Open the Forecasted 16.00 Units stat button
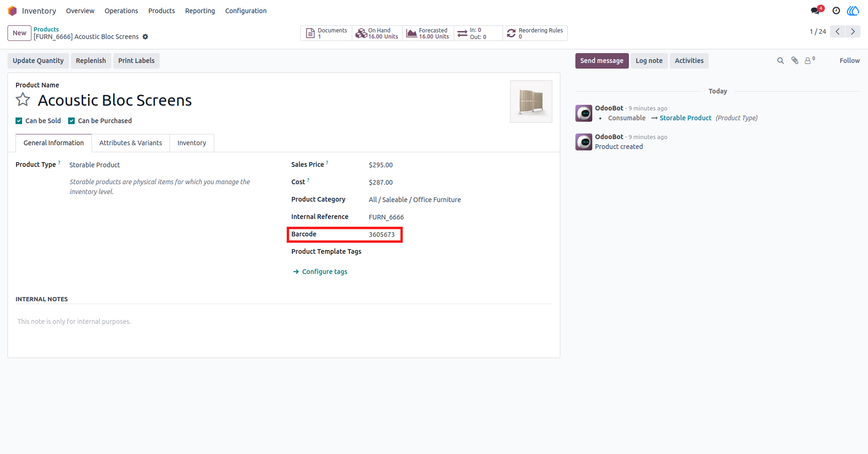This screenshot has height=454, width=868. coord(428,33)
